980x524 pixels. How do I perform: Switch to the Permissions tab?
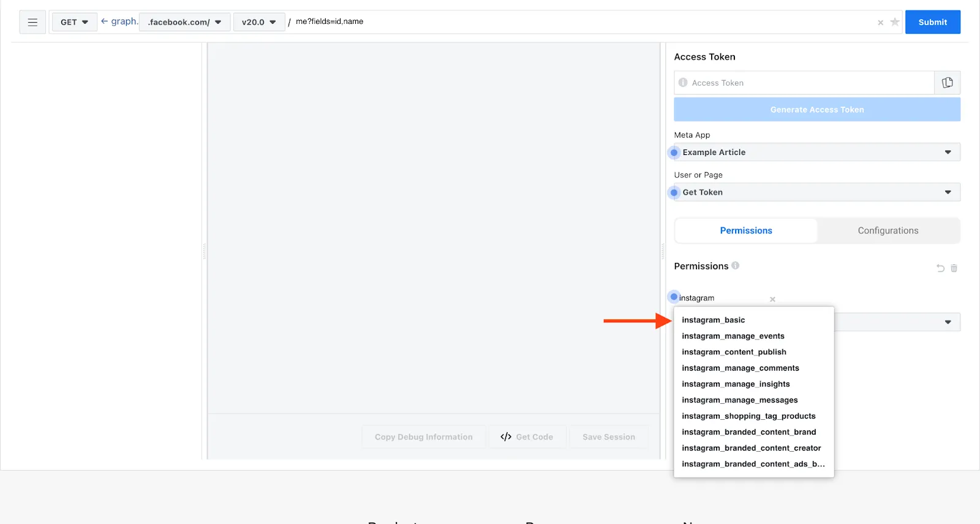click(746, 230)
